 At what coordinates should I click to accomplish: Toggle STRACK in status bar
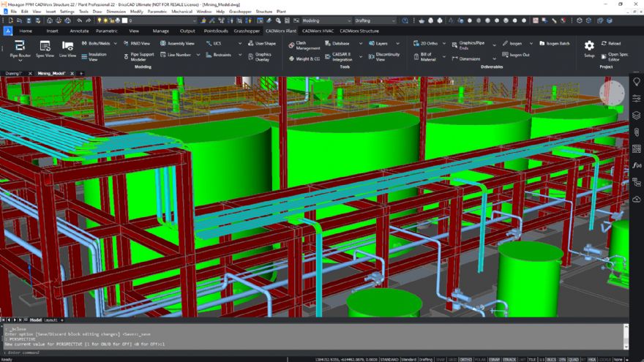coord(509,360)
